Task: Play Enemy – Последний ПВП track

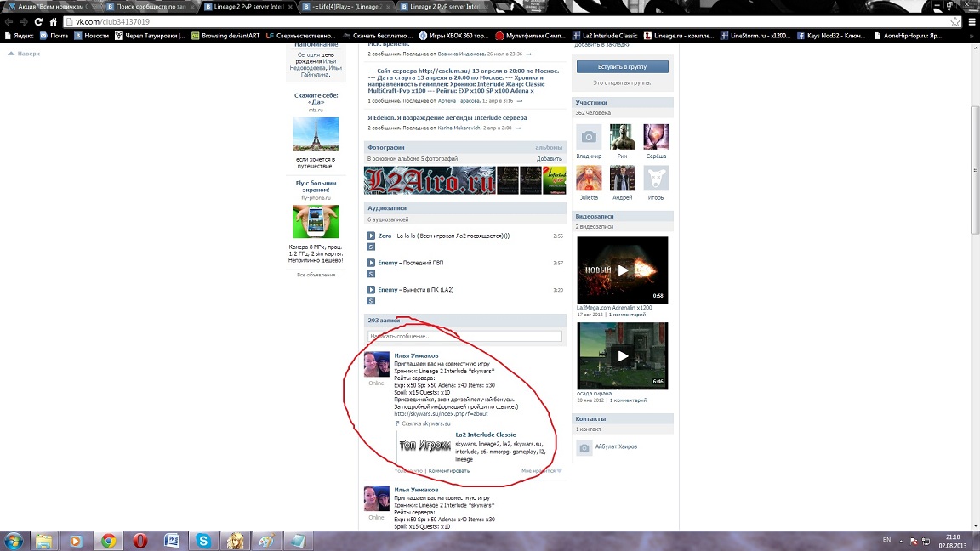Action: [x=371, y=263]
